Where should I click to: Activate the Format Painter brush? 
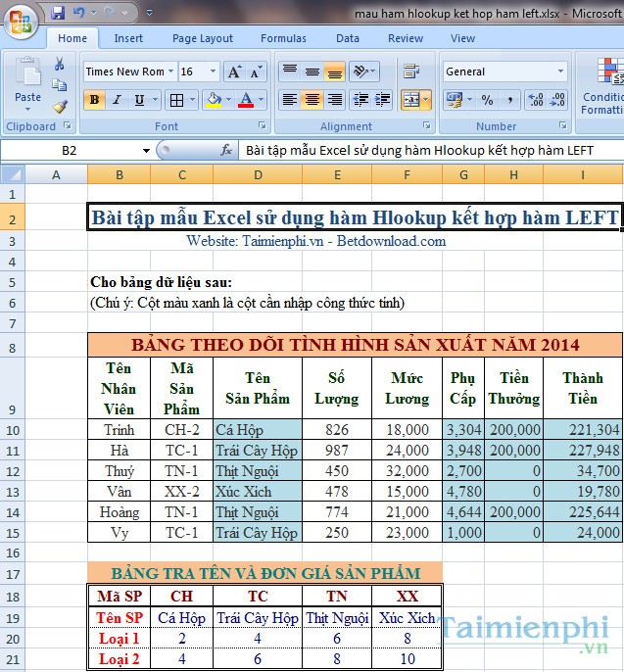60,106
